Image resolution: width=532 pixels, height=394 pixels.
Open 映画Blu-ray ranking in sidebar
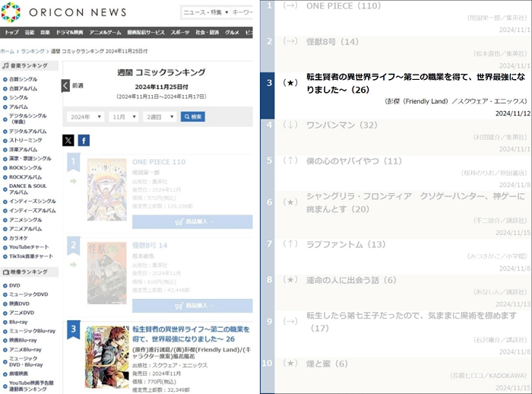click(23, 340)
